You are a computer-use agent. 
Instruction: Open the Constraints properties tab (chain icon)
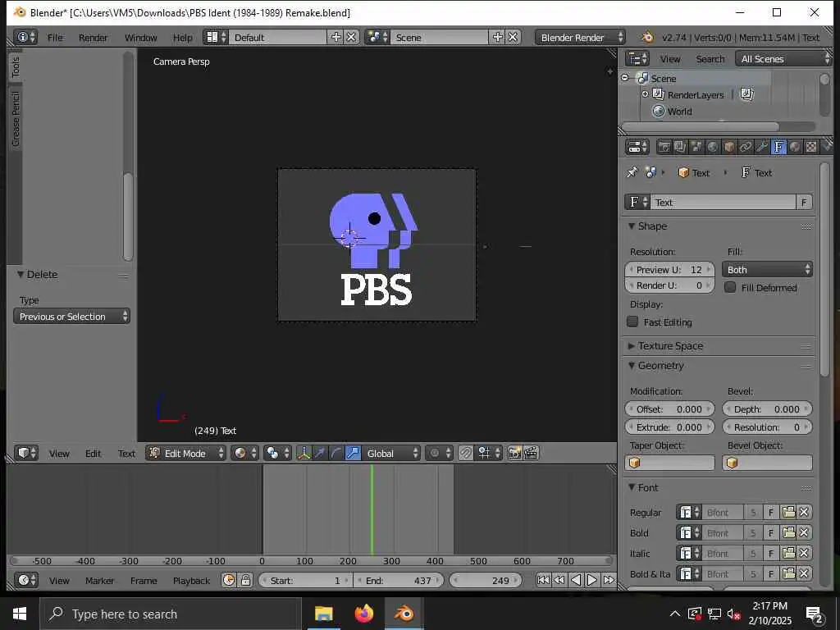click(745, 147)
